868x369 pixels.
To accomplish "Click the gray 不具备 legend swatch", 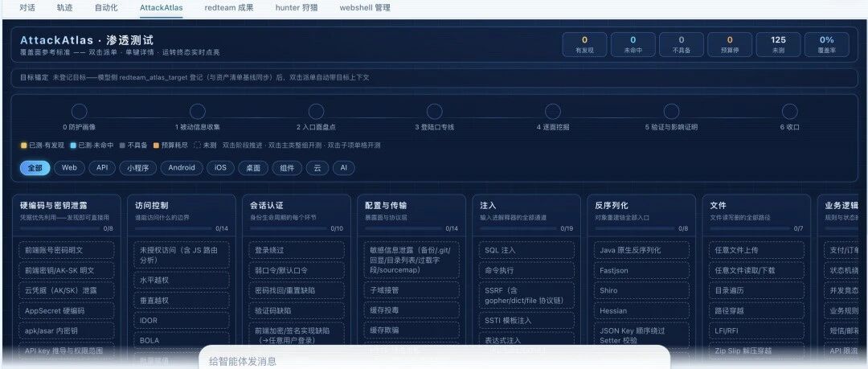I will (123, 146).
